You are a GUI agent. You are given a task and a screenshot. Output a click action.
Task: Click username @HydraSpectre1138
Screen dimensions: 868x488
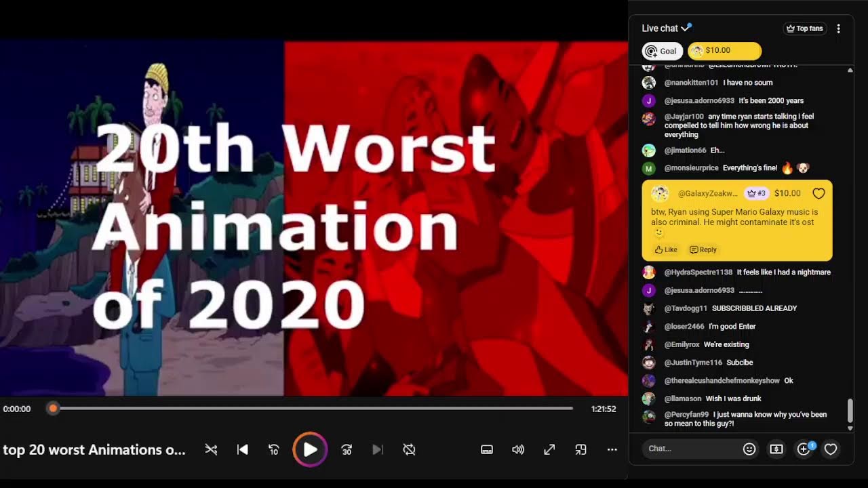pos(698,272)
